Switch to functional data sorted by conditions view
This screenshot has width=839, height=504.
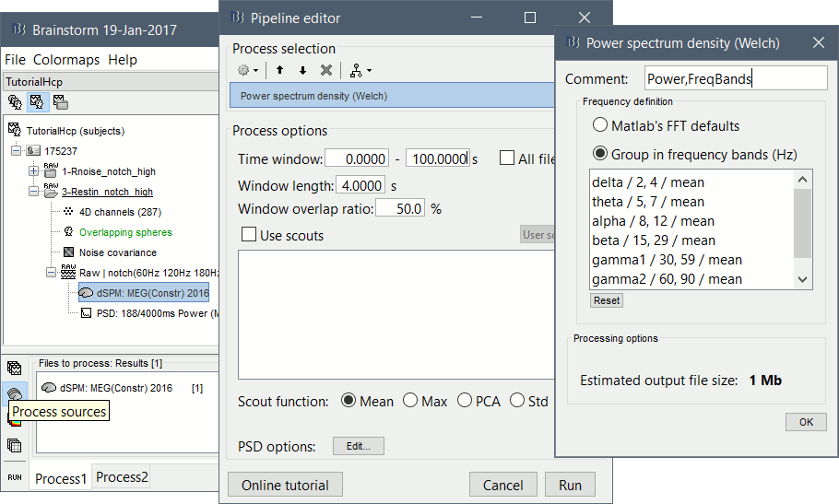click(x=60, y=101)
